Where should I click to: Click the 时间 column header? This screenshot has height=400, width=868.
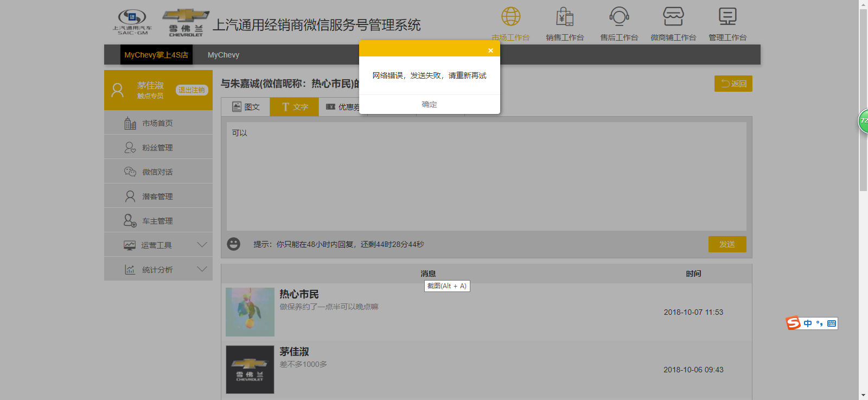point(693,274)
